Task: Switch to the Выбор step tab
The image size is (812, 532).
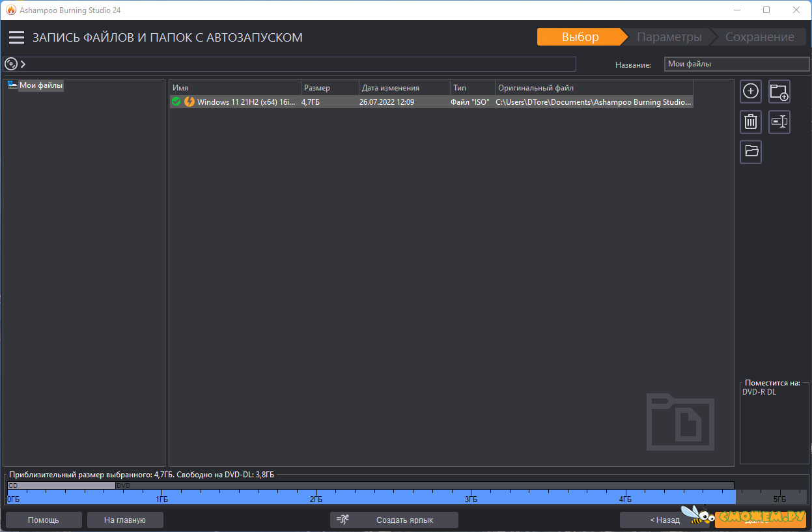Action: click(580, 37)
